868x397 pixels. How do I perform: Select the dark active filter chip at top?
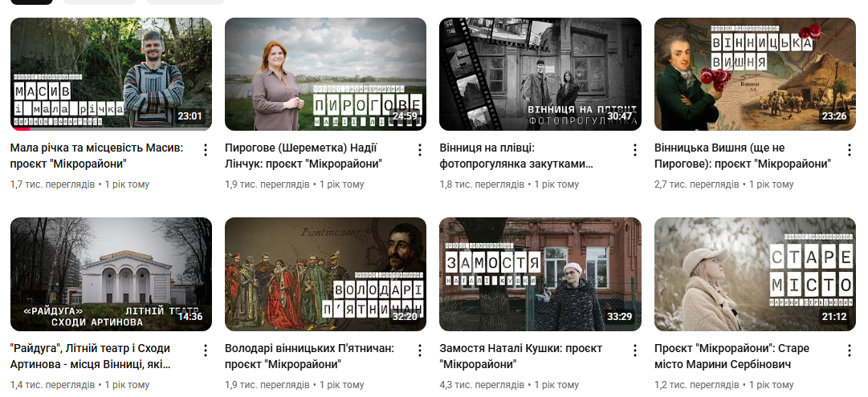(x=31, y=2)
